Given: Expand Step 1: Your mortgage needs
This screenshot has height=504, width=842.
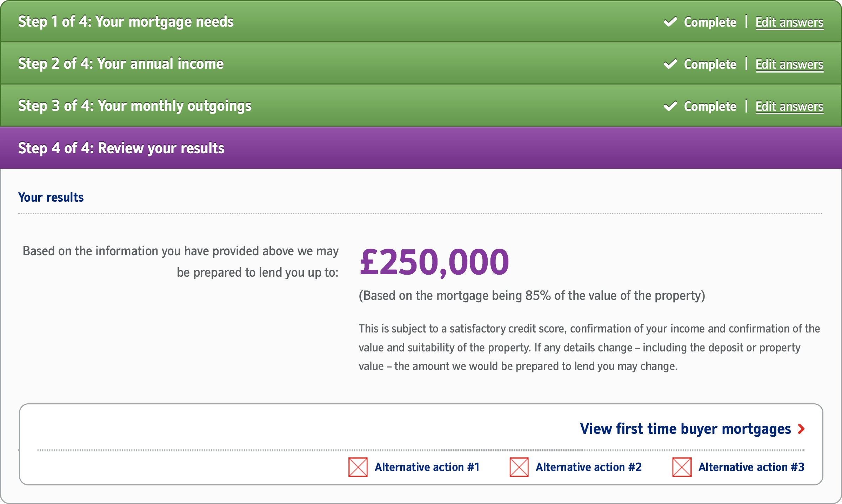Looking at the screenshot, I should click(126, 22).
